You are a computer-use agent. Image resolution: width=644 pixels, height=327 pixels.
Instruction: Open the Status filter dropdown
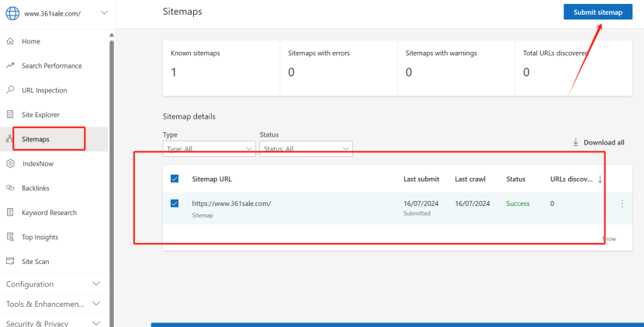click(306, 148)
